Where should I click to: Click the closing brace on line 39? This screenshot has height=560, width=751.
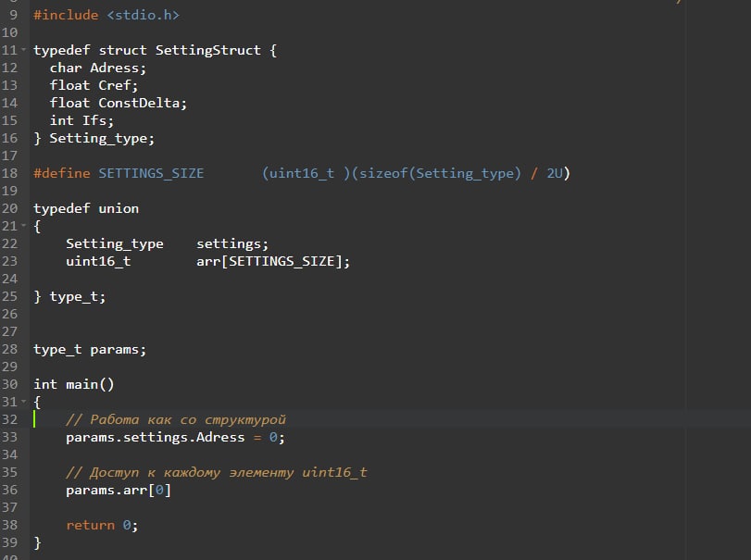pos(37,542)
